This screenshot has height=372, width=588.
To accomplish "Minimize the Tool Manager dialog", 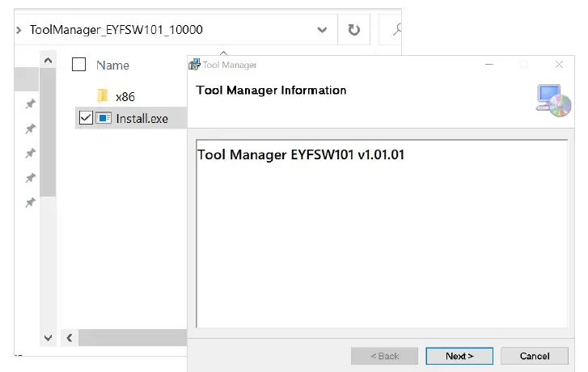I will 488,65.
